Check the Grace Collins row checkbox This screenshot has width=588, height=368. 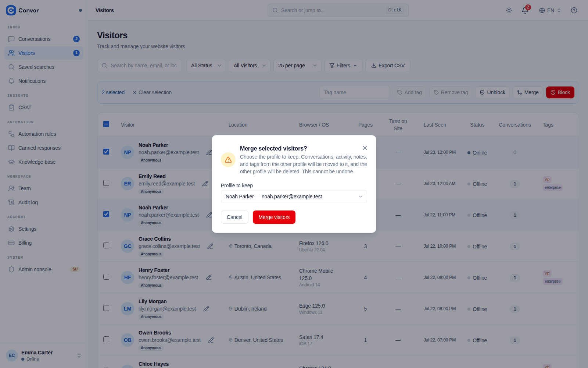[x=106, y=245]
